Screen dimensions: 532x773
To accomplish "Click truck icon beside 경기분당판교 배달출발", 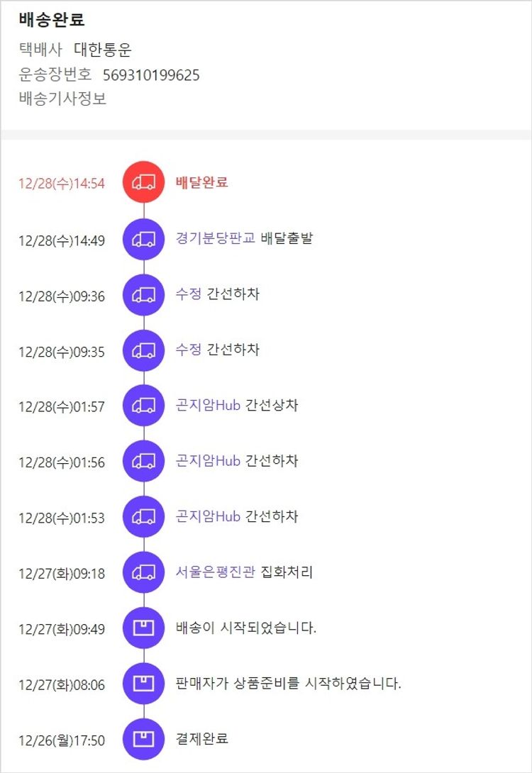I will click(144, 239).
